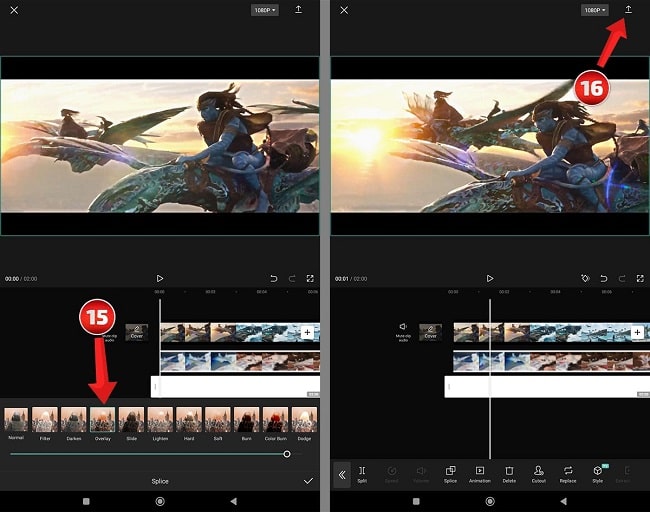The height and width of the screenshot is (512, 650).
Task: Select the Lighten blend mode thumbnail
Action: click(160, 420)
